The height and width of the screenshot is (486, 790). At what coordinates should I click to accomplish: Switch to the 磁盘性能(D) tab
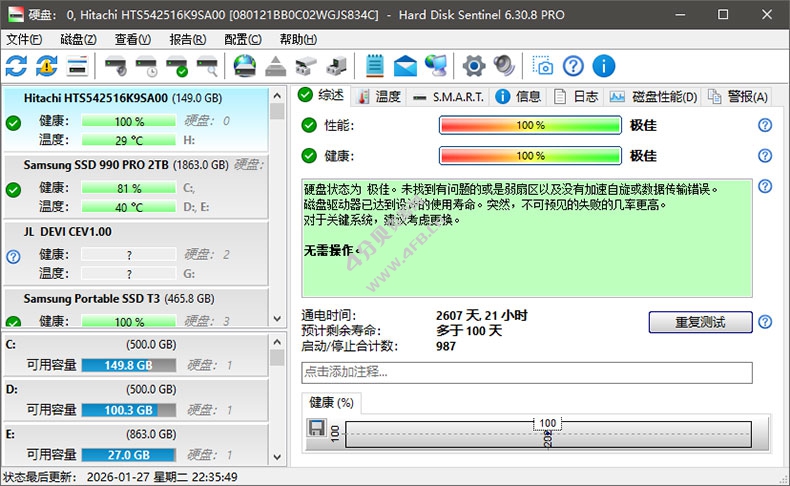[653, 96]
